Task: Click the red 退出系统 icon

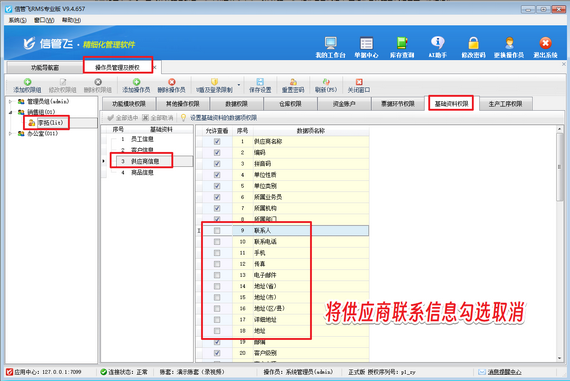Action: pos(545,43)
